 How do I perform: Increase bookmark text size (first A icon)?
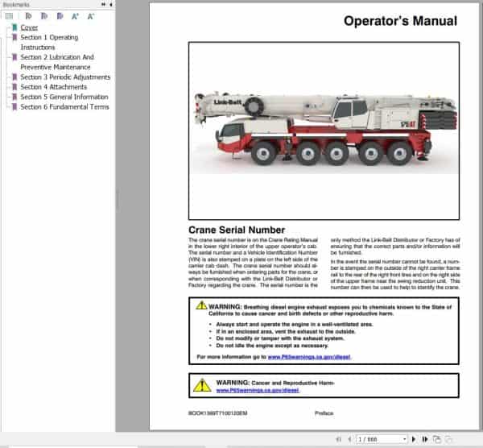(x=75, y=16)
